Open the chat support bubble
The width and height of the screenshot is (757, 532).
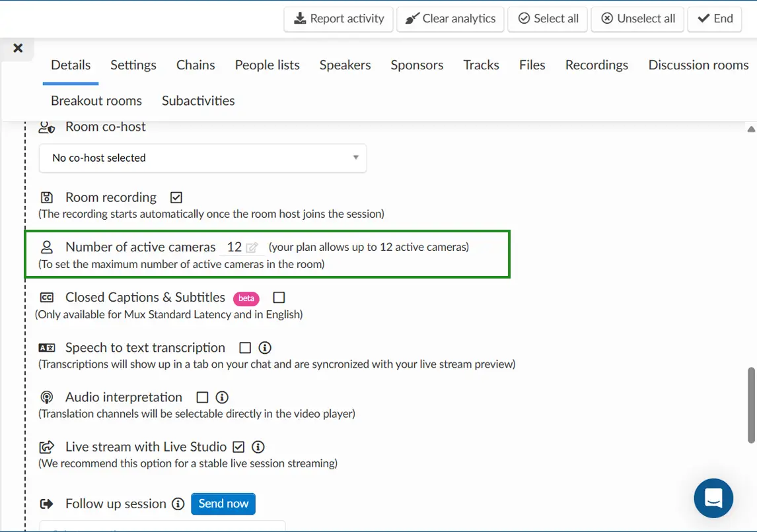[713, 498]
